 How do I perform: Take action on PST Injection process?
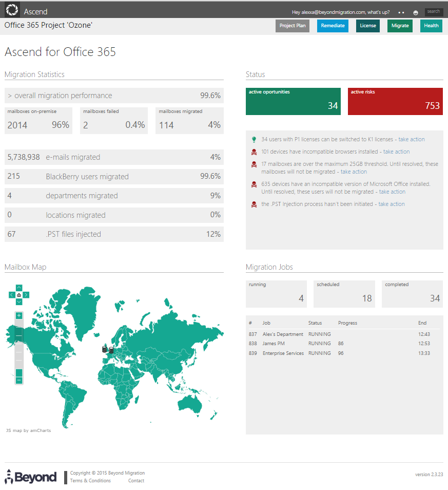(392, 204)
